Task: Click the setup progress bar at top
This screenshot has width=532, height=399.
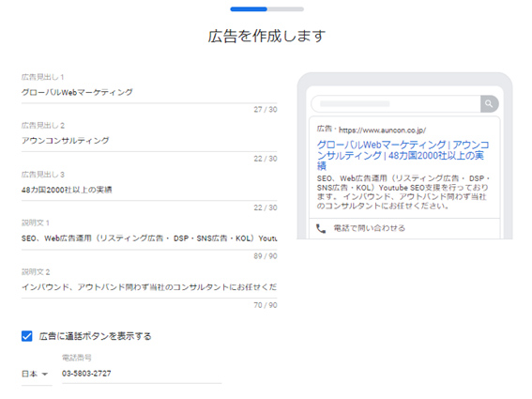Action: coord(267,9)
